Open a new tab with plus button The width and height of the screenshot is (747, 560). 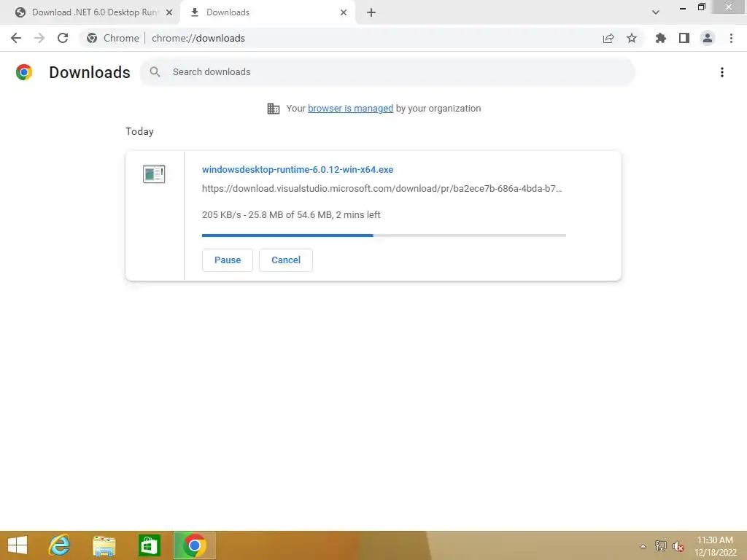coord(371,12)
